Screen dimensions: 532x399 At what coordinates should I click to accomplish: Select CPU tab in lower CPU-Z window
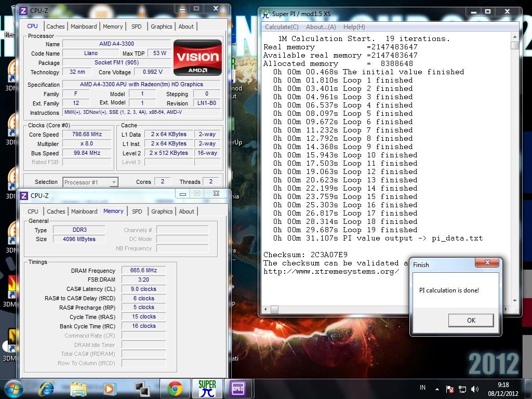(x=33, y=211)
